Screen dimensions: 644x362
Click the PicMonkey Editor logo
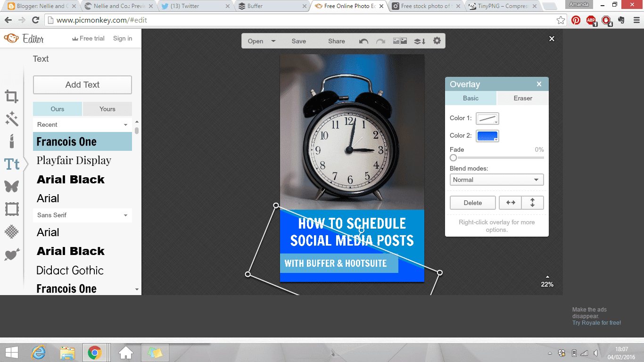(24, 39)
